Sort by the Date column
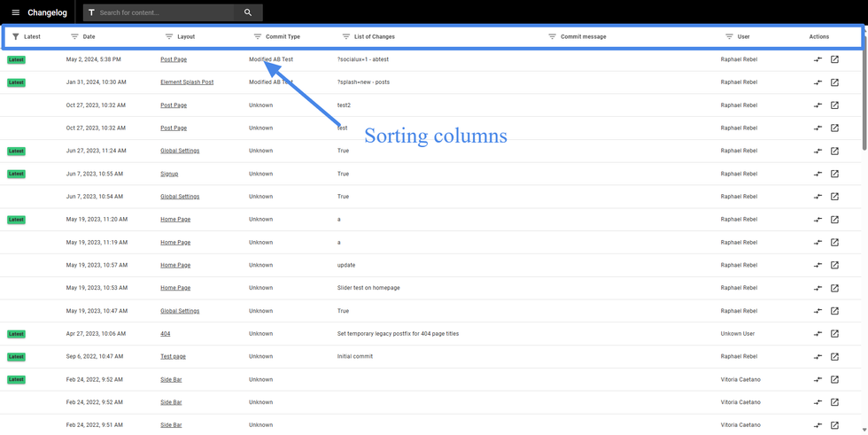 (83, 37)
